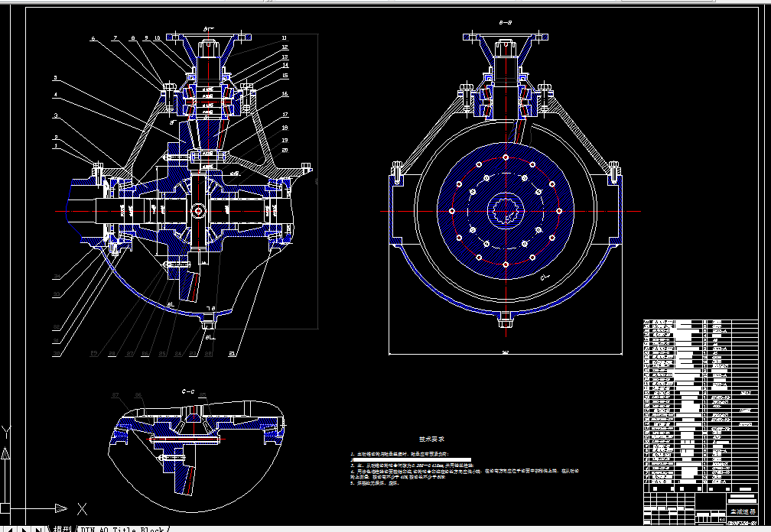Select part callout number 11
771x532 pixels.
click(285, 37)
